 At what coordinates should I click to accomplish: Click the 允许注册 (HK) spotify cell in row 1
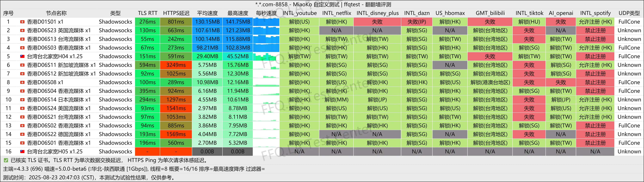[595, 22]
